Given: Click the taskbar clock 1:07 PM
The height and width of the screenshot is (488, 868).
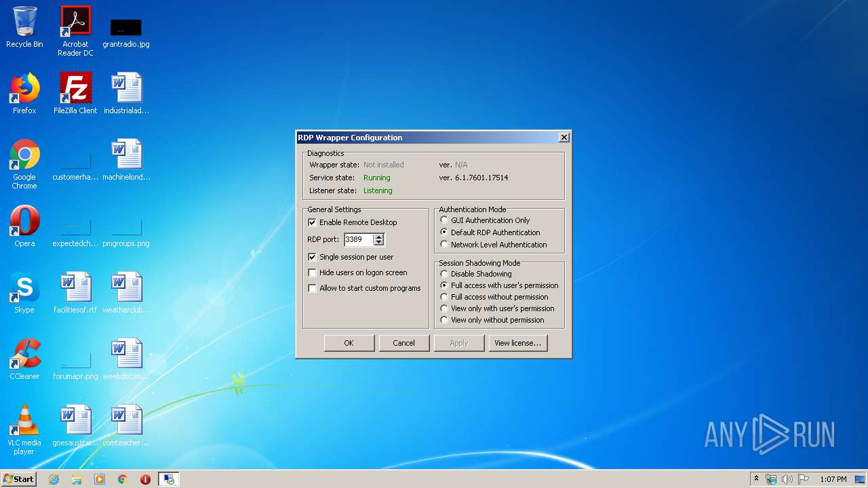Looking at the screenshot, I should (833, 479).
